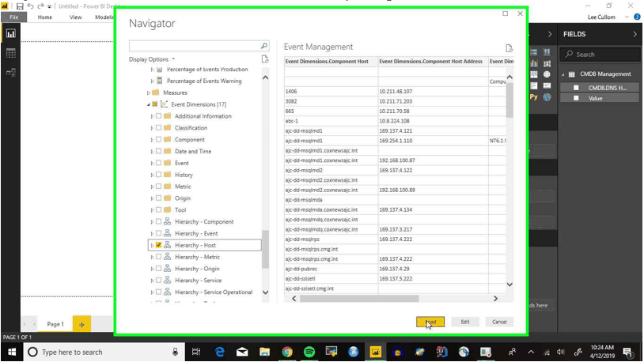Collapse CMDB Management table in Fields
The width and height of the screenshot is (644, 362).
click(x=563, y=74)
